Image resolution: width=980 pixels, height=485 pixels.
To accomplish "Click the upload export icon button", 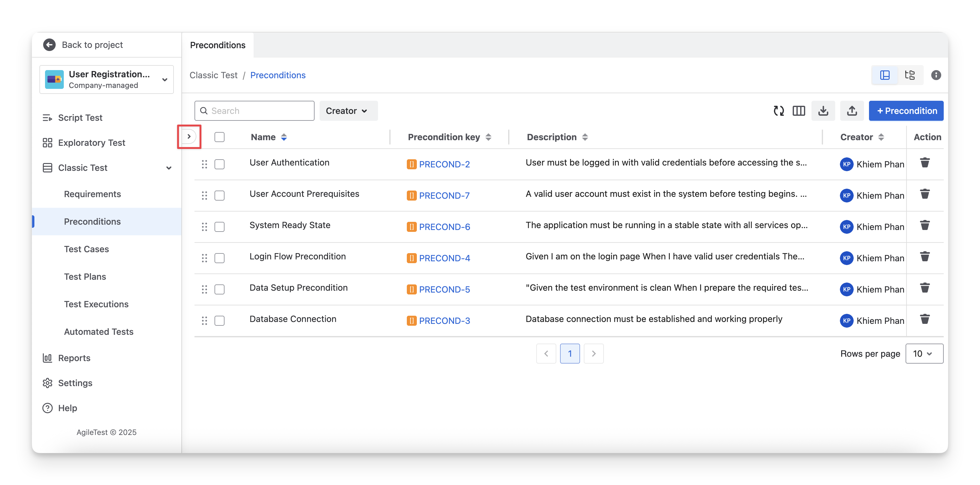I will point(852,111).
